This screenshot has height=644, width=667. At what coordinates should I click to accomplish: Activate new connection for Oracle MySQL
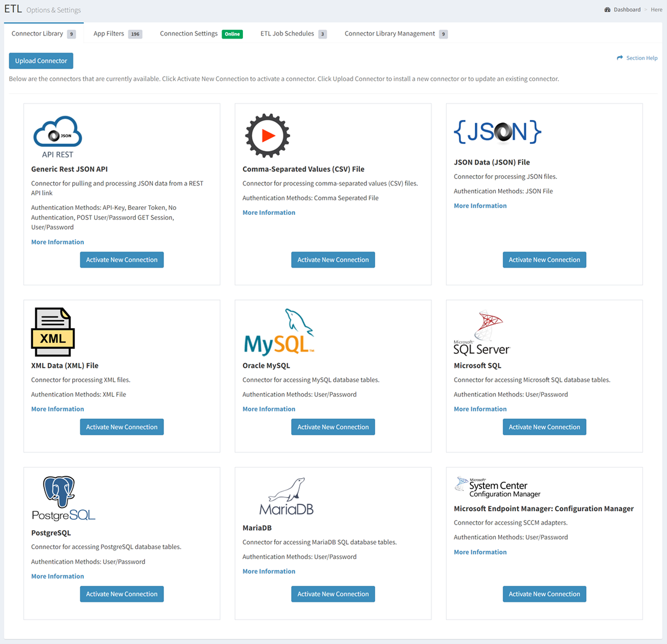(x=333, y=427)
